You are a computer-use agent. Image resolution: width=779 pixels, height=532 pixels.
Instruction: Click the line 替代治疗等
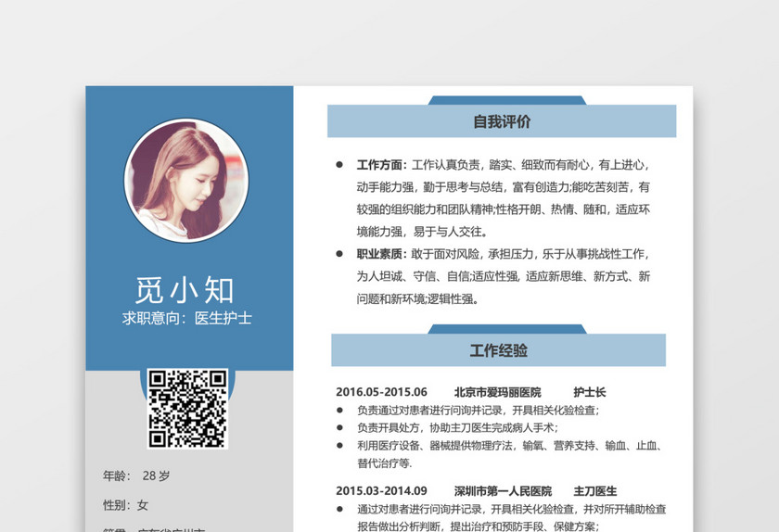[385, 463]
